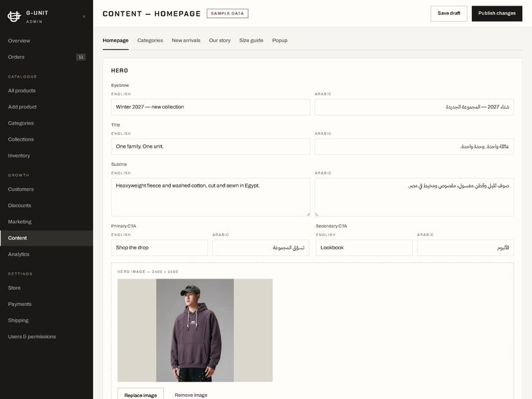
Task: Select Categories in the sidebar Catalogue section
Action: (x=46, y=123)
